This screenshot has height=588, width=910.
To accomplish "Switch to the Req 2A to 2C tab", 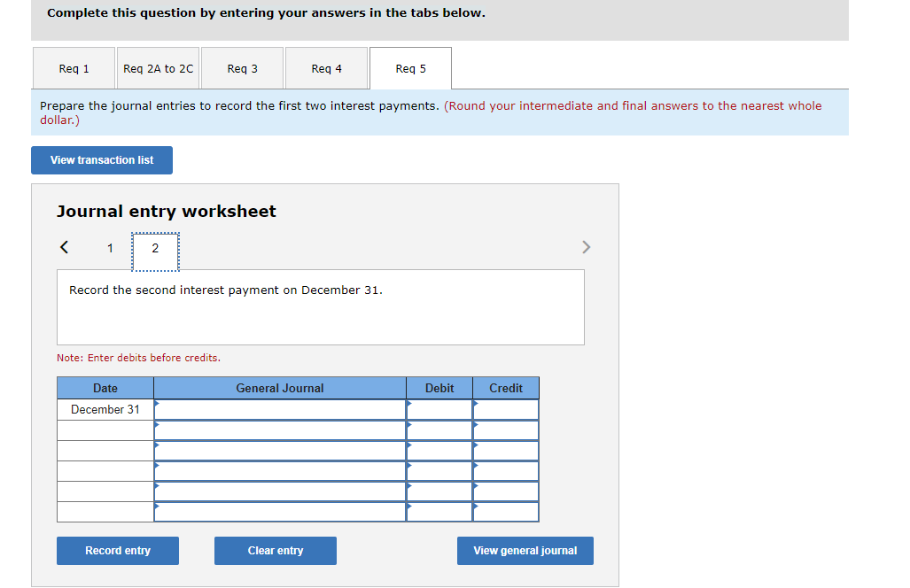I will [158, 68].
